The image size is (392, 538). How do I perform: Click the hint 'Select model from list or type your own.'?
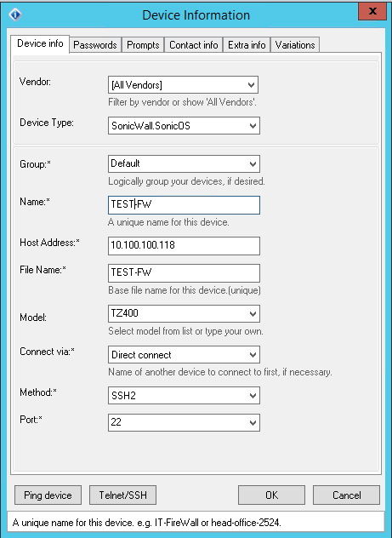(x=185, y=331)
